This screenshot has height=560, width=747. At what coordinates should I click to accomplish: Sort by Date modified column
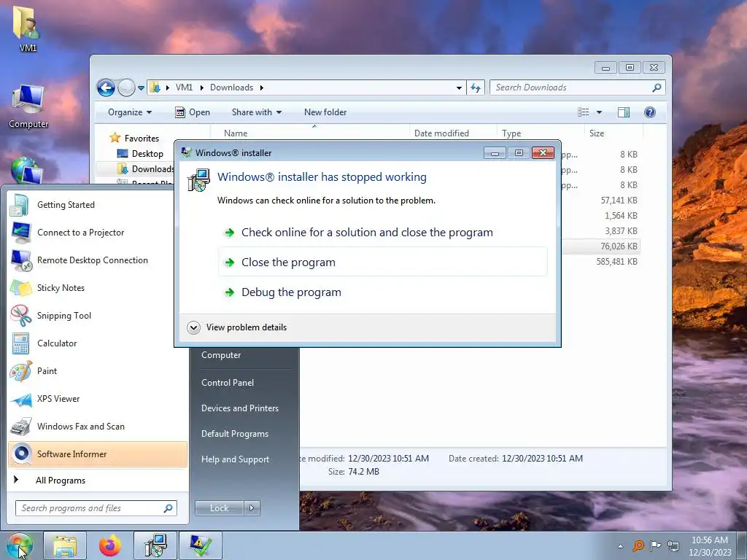coord(453,133)
